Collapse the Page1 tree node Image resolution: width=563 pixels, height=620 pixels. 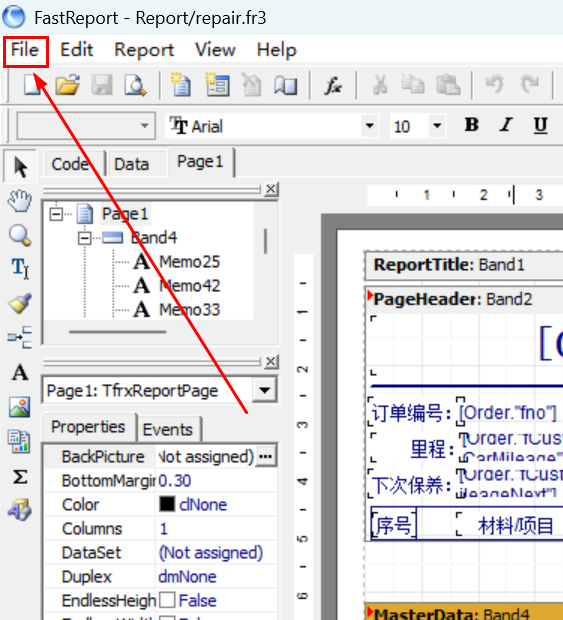point(56,214)
